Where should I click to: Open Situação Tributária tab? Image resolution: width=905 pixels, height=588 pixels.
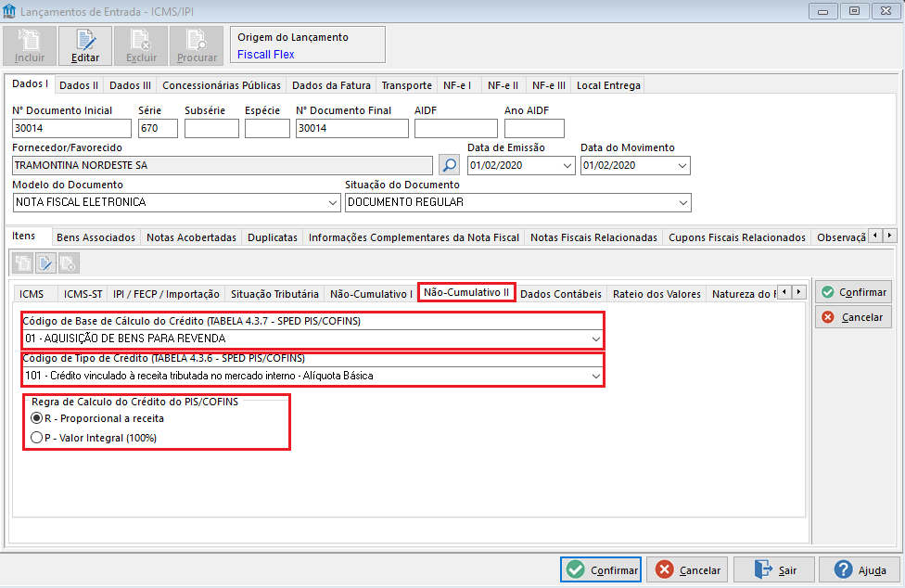[274, 294]
